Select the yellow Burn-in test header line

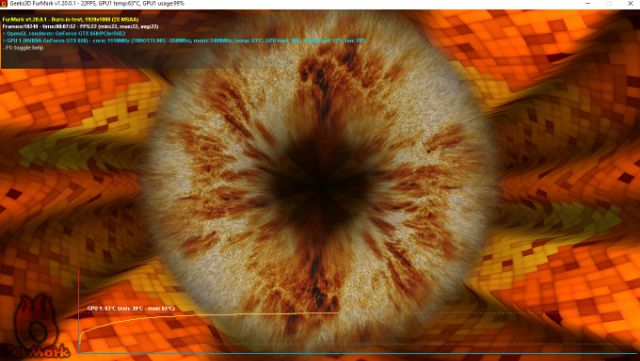click(x=71, y=19)
